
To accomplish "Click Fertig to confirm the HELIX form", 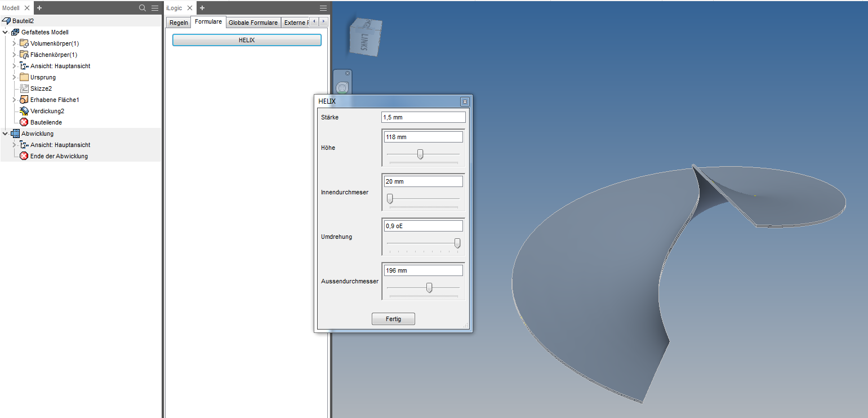I will pyautogui.click(x=393, y=318).
